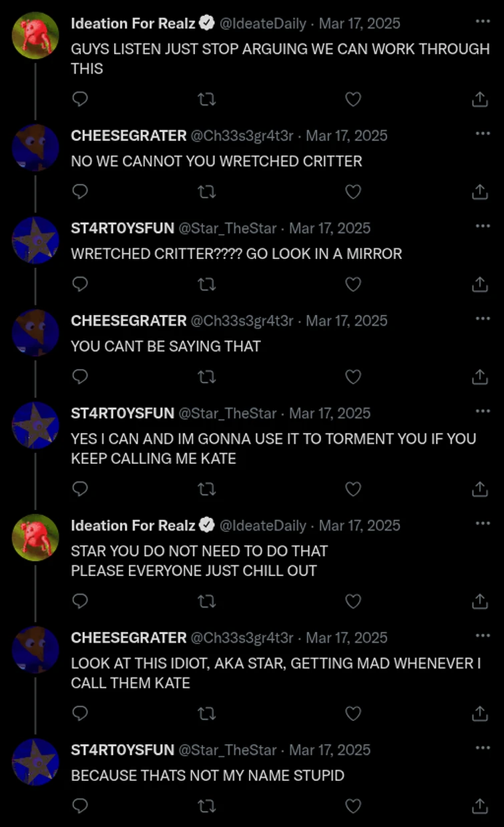
Task: Click the Ideation For Realz avatar on the first tweet
Action: pos(35,35)
